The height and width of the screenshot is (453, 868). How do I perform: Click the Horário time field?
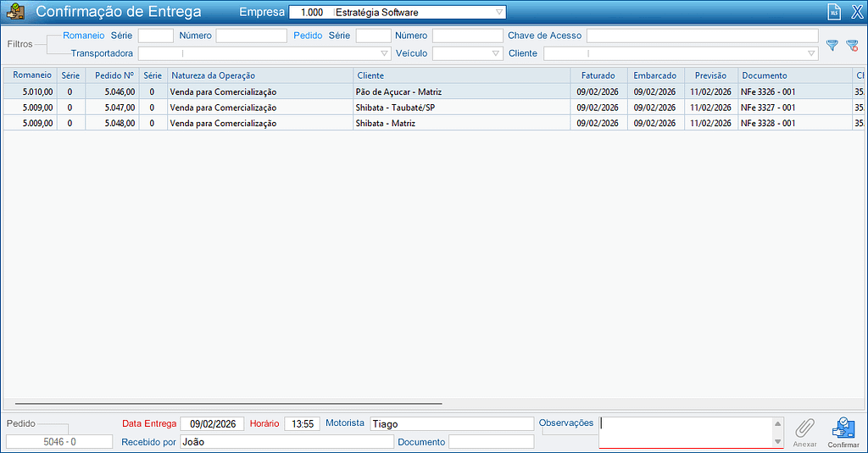tap(303, 424)
